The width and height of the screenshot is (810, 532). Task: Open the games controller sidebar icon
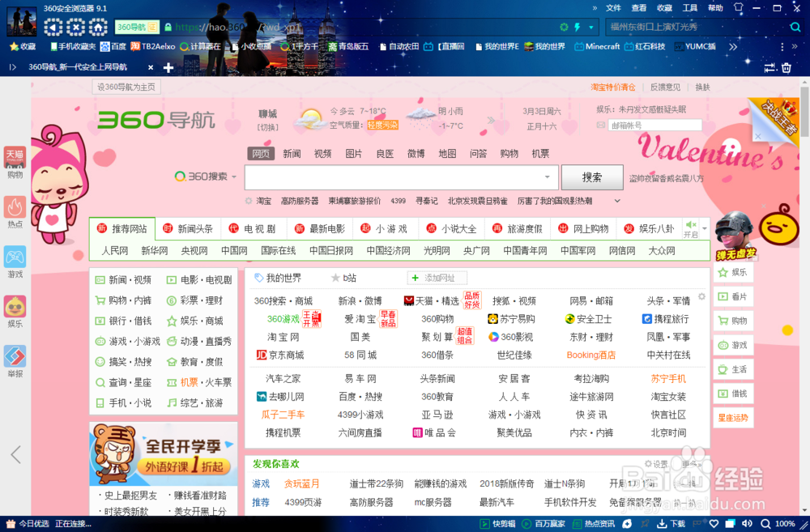point(15,257)
